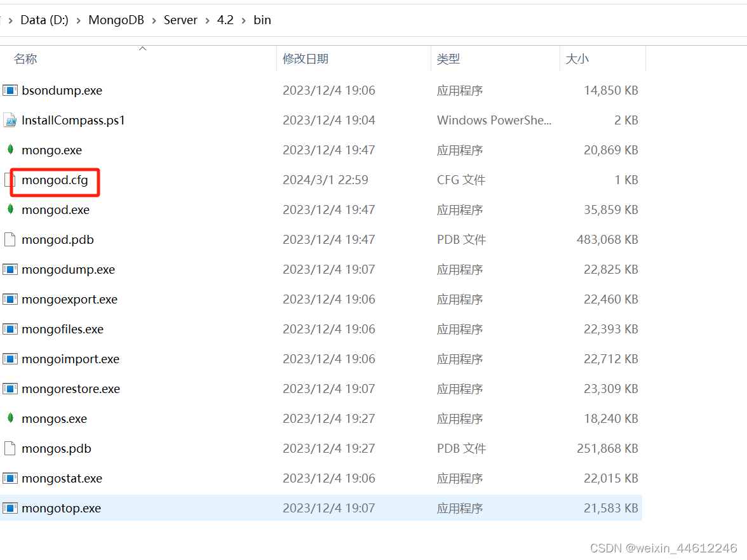Expand the chevron before Data (D:)
Image resolution: width=747 pixels, height=560 pixels.
10,20
